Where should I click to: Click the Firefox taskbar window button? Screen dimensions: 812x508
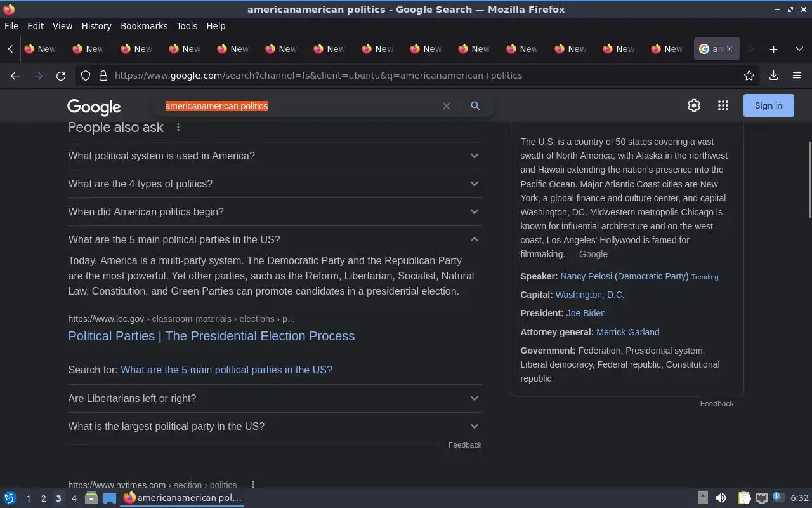click(183, 498)
